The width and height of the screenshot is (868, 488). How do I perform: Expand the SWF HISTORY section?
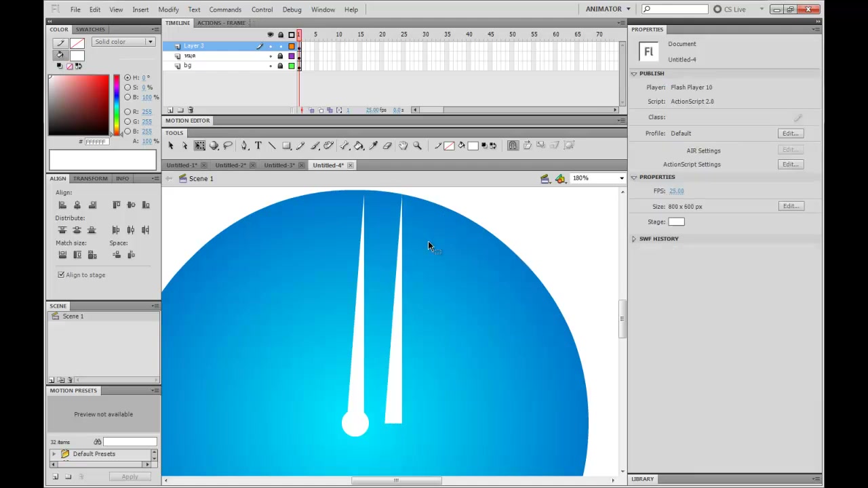(x=634, y=239)
